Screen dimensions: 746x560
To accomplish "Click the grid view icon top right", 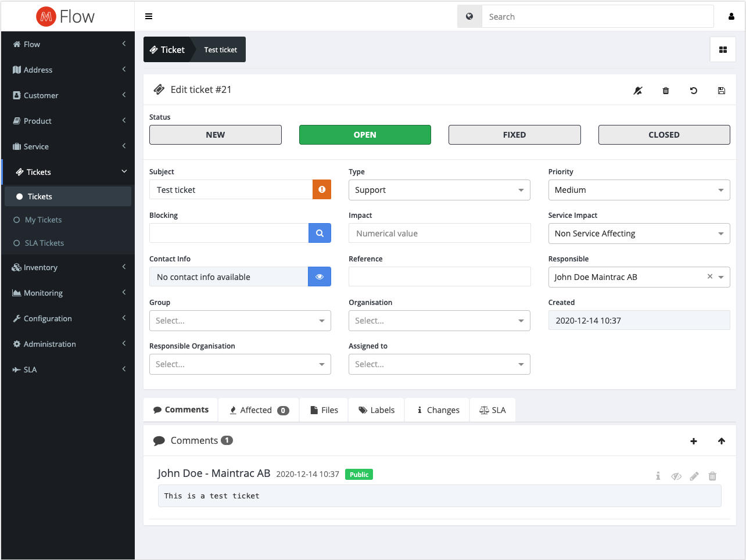I will click(723, 50).
